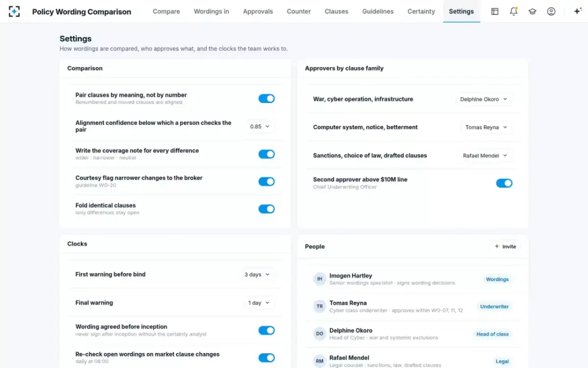Click the Wordings role badge
The height and width of the screenshot is (368, 588).
tap(497, 279)
